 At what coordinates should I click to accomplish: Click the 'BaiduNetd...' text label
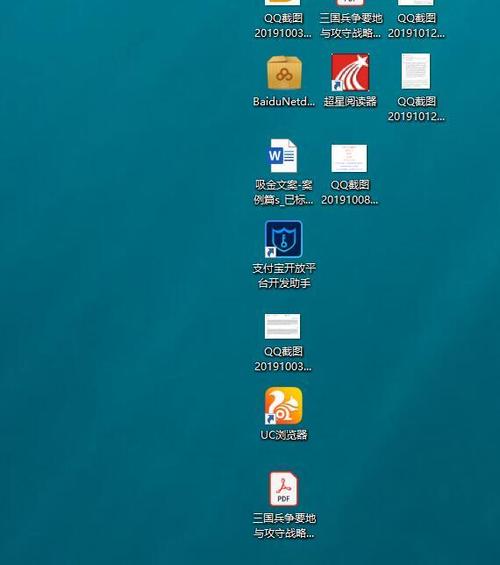(x=284, y=102)
